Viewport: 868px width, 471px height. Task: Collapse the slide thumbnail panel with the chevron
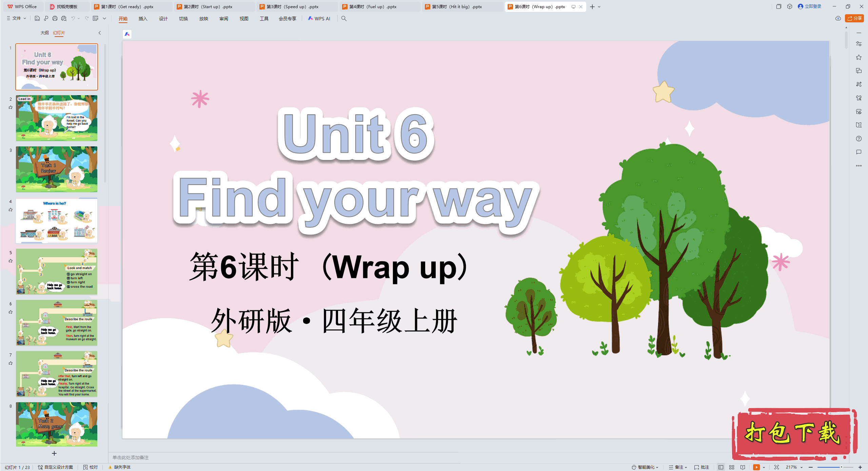(99, 33)
